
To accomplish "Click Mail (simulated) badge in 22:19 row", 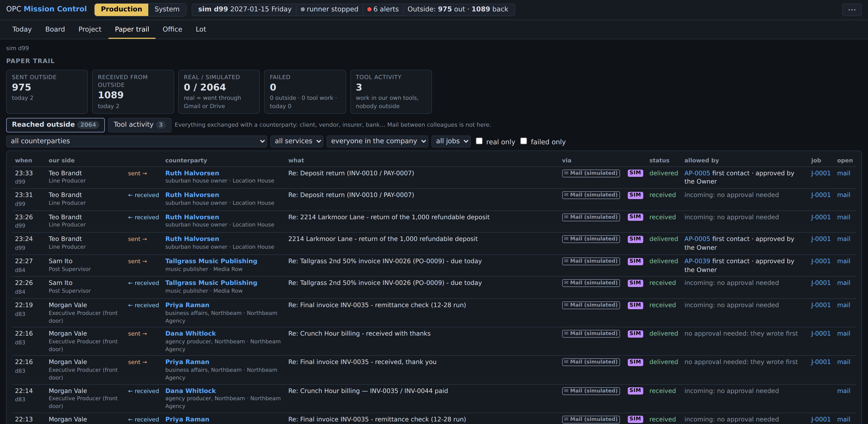I will [x=591, y=305].
